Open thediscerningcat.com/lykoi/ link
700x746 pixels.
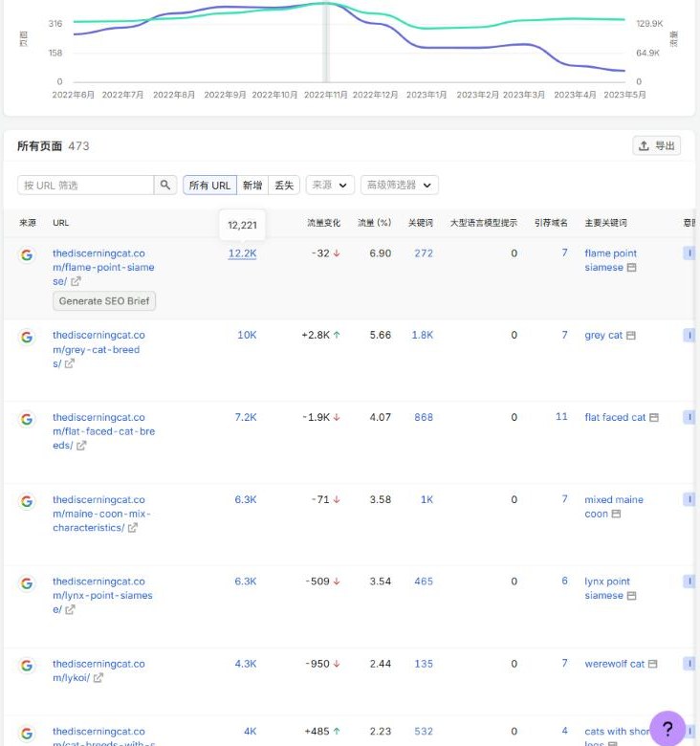(x=98, y=670)
